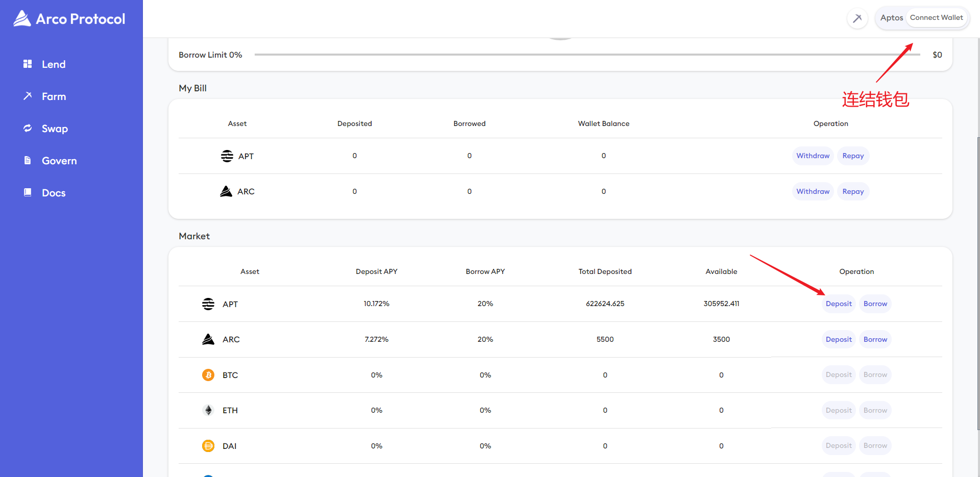Screen dimensions: 980x477
Task: Click the ETH coin icon
Action: [208, 410]
